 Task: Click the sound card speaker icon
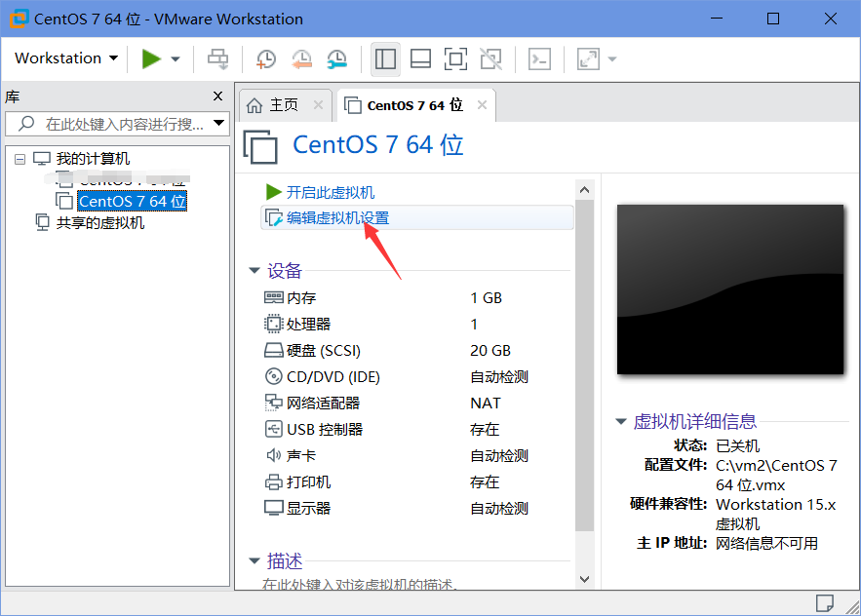click(x=273, y=455)
